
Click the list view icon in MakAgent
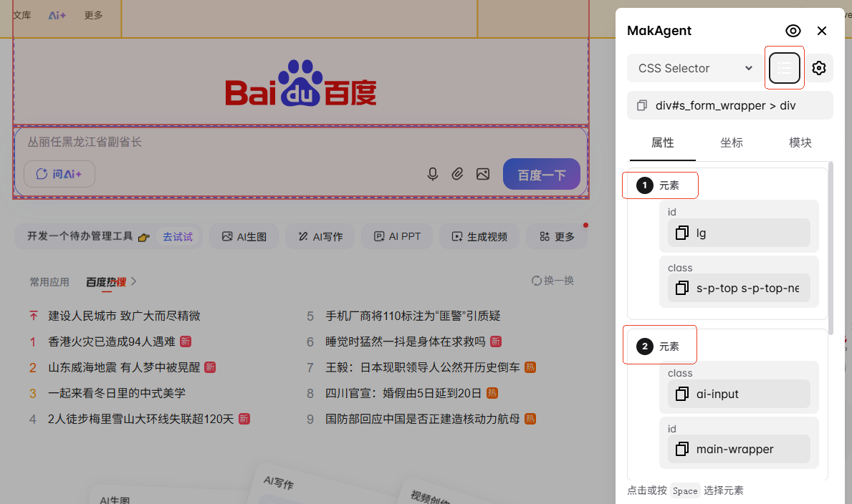(x=785, y=68)
